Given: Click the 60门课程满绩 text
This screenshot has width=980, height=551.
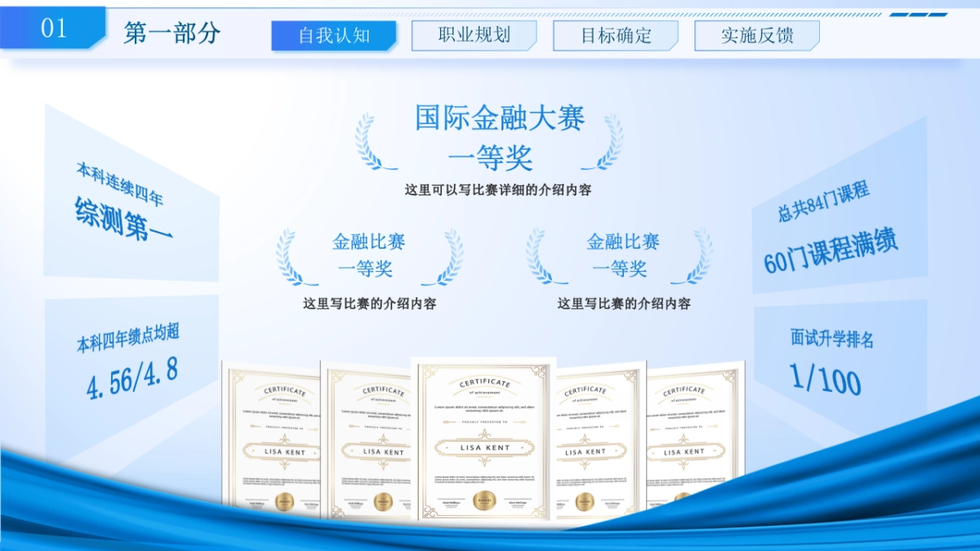Looking at the screenshot, I should (831, 251).
